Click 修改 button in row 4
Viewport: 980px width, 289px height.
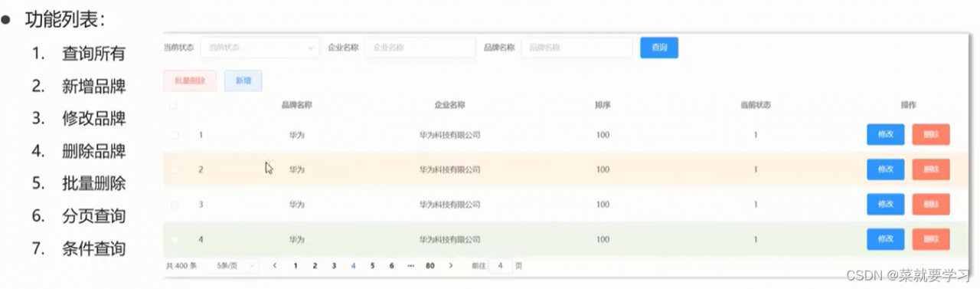point(885,239)
